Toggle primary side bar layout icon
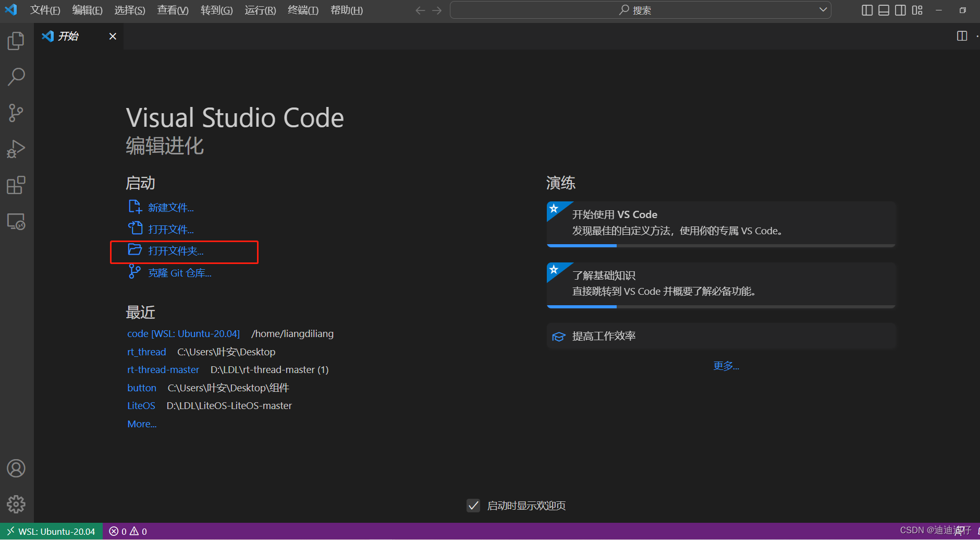This screenshot has width=980, height=540. pyautogui.click(x=867, y=10)
